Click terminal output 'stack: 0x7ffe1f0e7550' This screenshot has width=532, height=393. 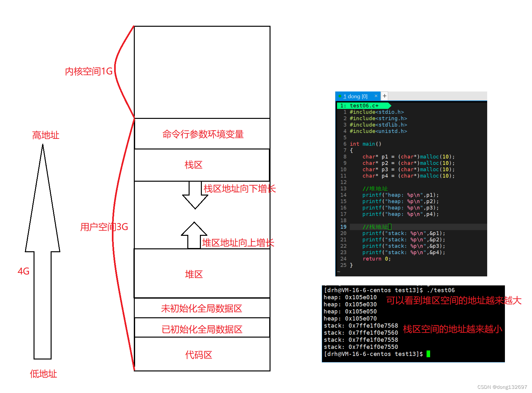point(361,347)
